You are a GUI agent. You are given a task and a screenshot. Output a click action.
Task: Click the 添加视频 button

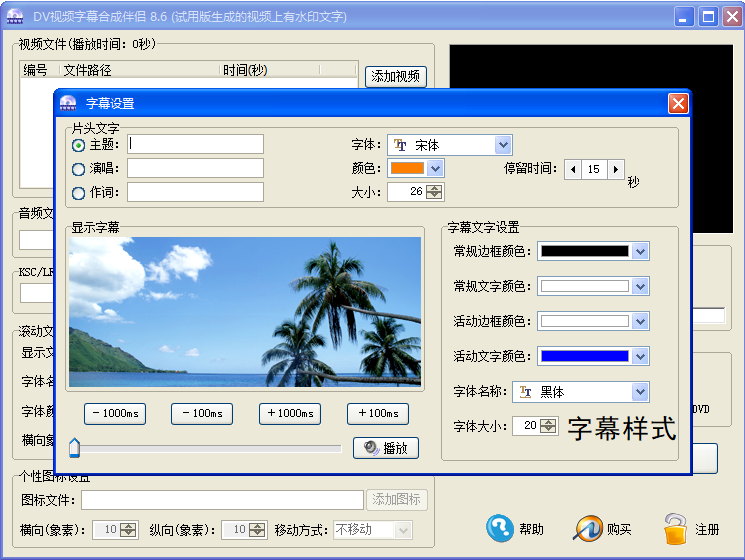(x=396, y=76)
